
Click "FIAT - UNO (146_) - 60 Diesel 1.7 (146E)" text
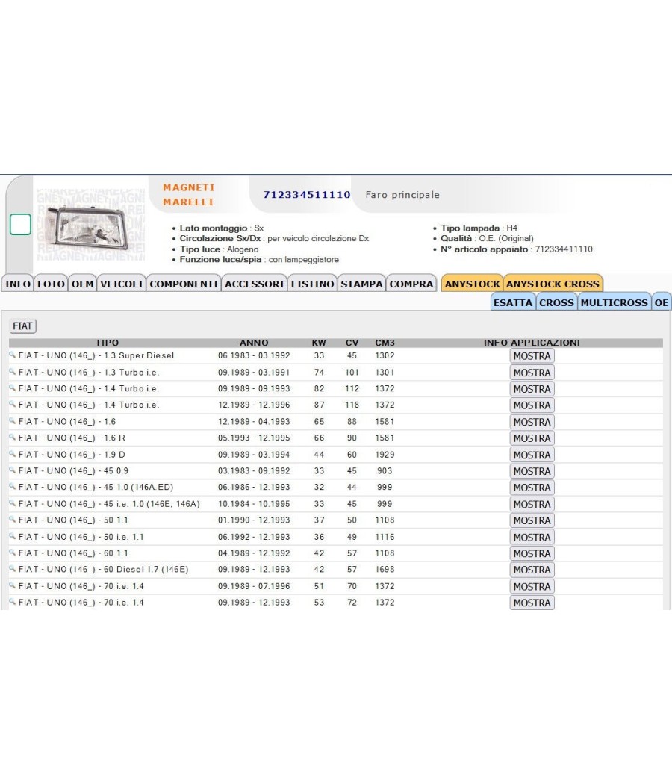point(104,570)
